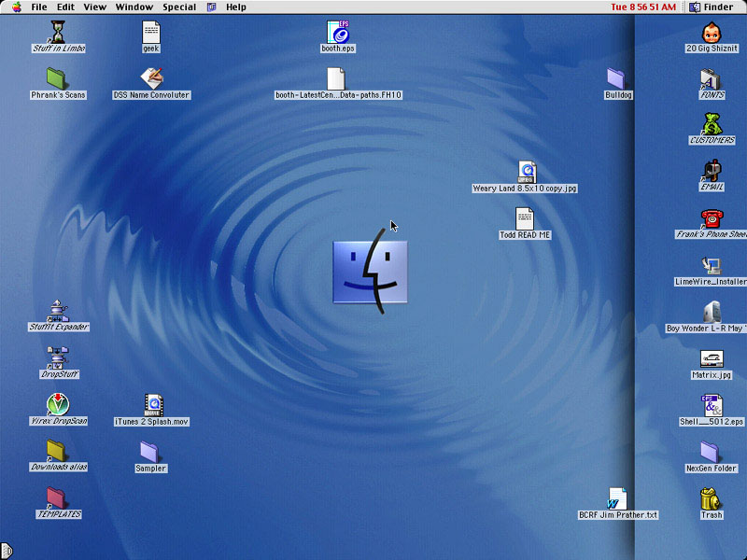
Task: Select the Stuff in Limbo hourglass icon
Action: 58,32
